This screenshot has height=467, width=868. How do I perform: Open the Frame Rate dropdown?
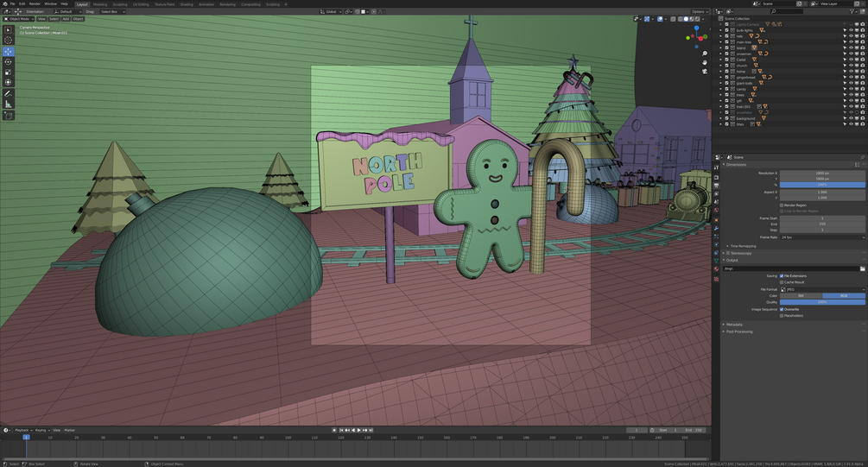pos(822,237)
